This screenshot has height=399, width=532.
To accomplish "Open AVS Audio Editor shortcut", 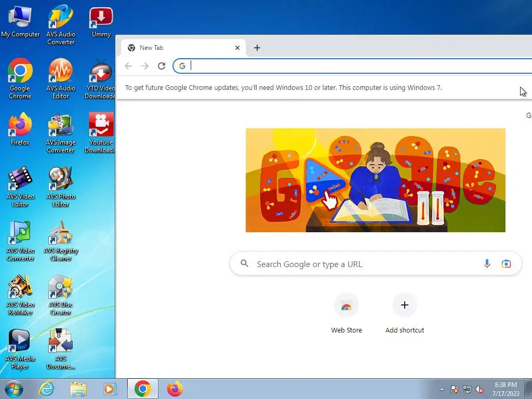I will click(x=61, y=79).
